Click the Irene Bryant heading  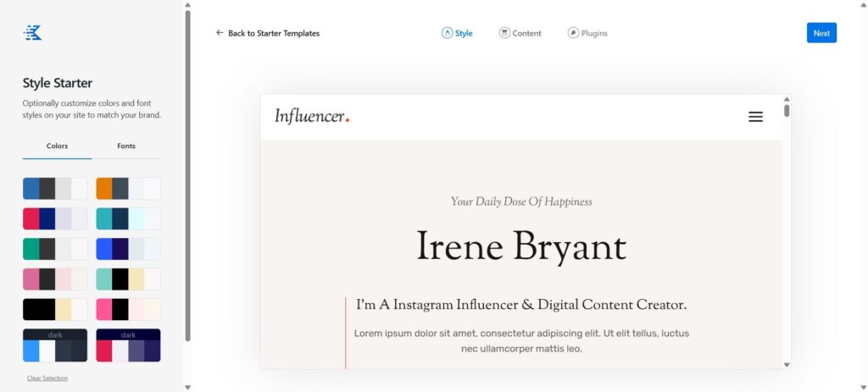click(521, 247)
